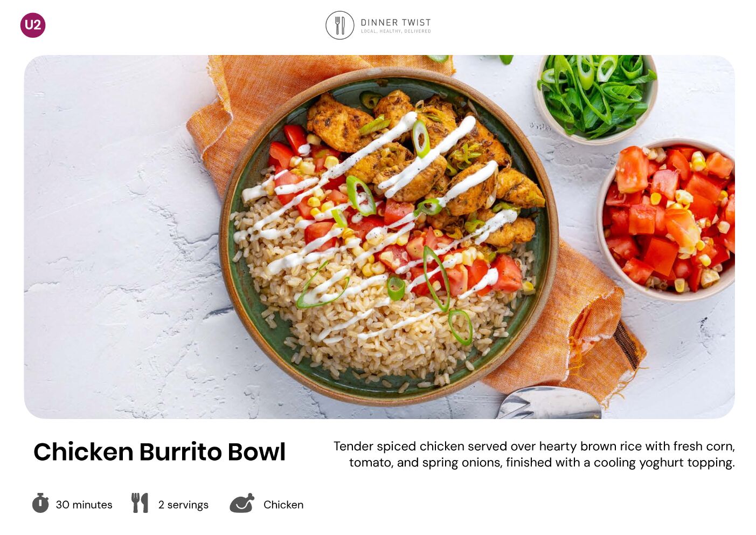Click the chicken icon beside Chicken label
Viewport: 756px width, 535px height.
[242, 503]
